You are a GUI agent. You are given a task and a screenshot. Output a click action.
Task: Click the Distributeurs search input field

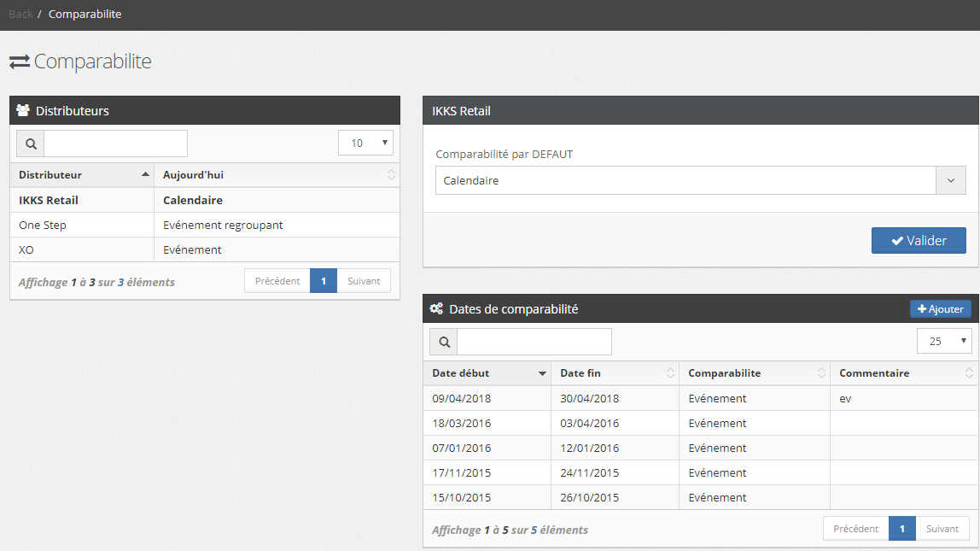point(115,144)
